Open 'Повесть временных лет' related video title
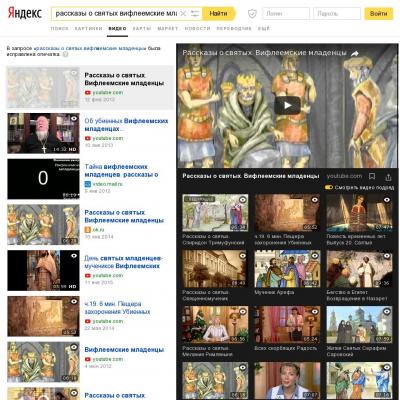 click(356, 239)
